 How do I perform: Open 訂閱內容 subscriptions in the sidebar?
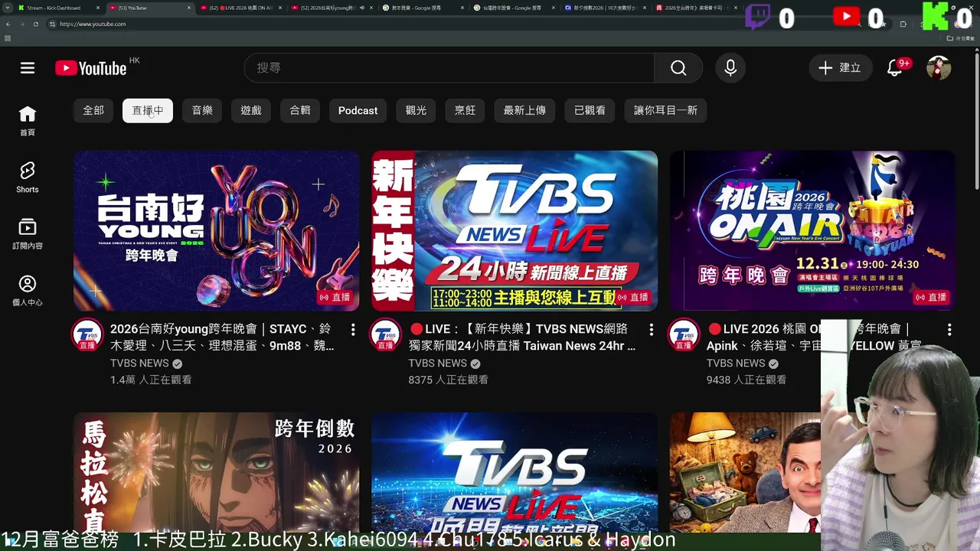(x=28, y=234)
